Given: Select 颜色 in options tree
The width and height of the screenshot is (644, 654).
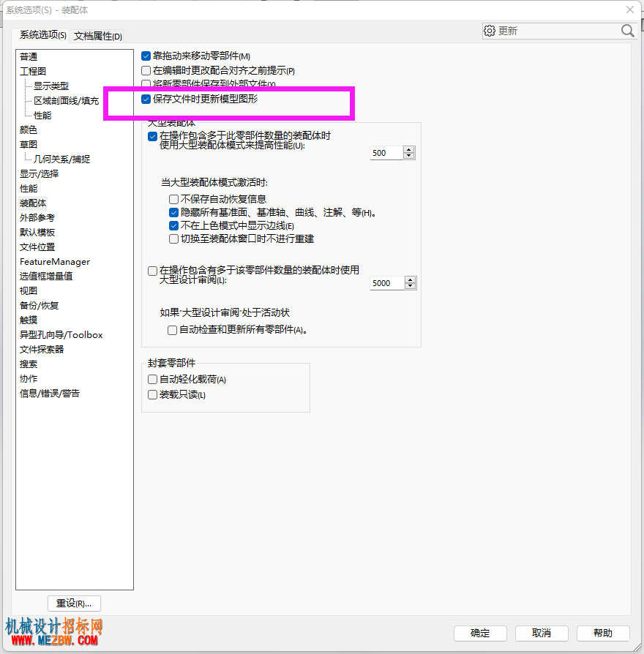Looking at the screenshot, I should tap(29, 129).
